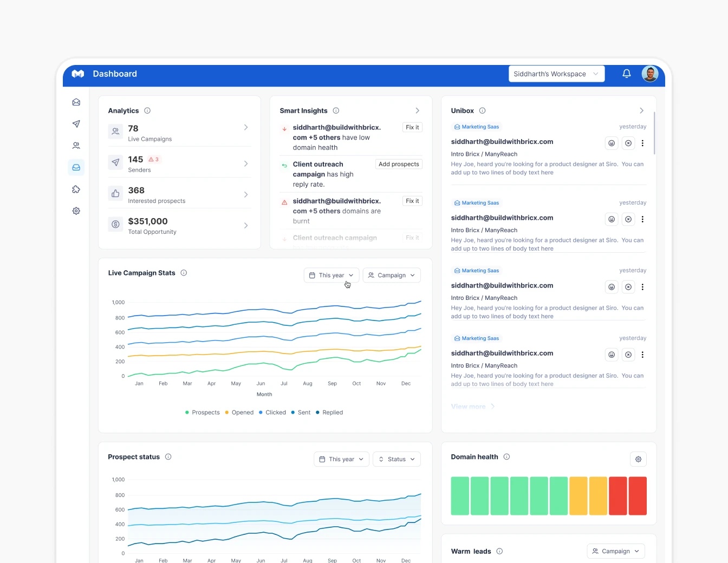Mark the first Unibox message with smiley reaction
This screenshot has height=563, width=728.
(612, 143)
